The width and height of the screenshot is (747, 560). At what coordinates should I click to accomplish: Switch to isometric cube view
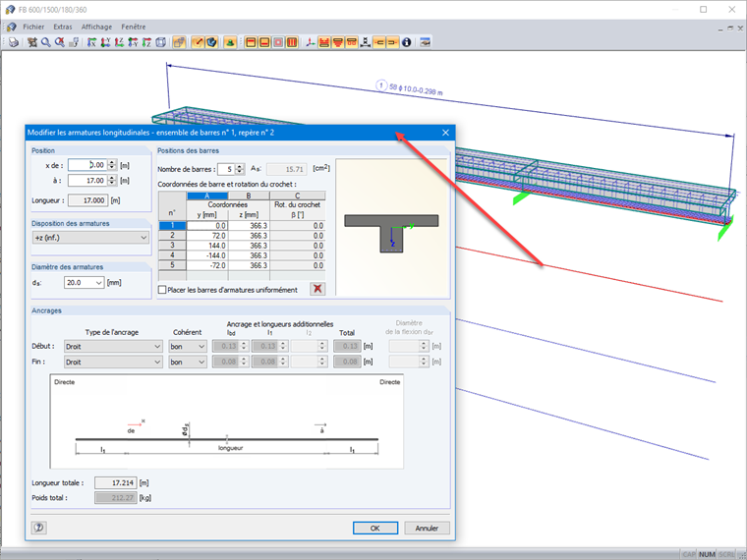(x=161, y=42)
